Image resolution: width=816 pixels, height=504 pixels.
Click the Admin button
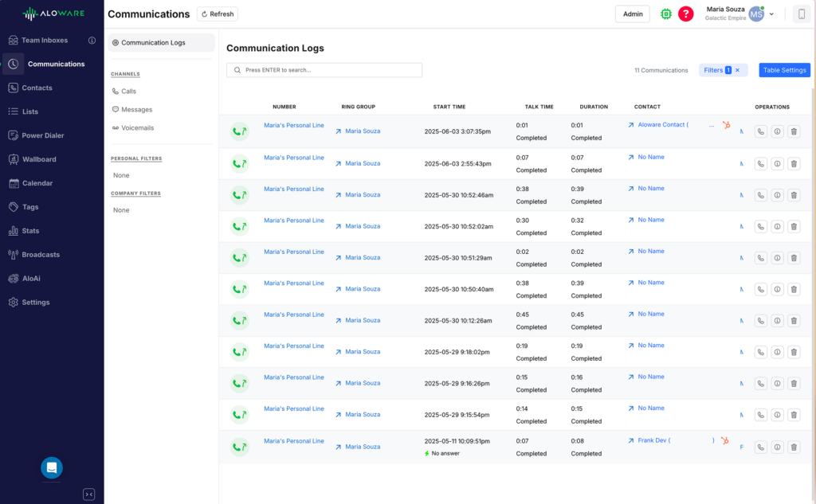(x=633, y=14)
